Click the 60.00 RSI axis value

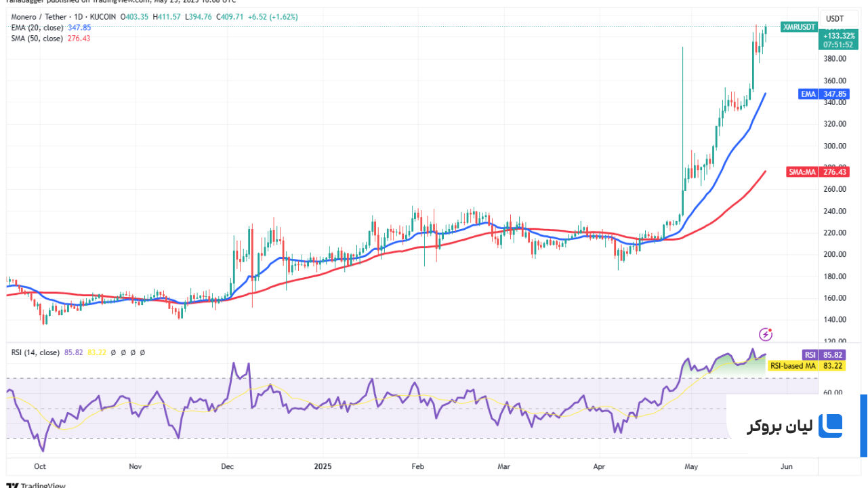tap(833, 393)
